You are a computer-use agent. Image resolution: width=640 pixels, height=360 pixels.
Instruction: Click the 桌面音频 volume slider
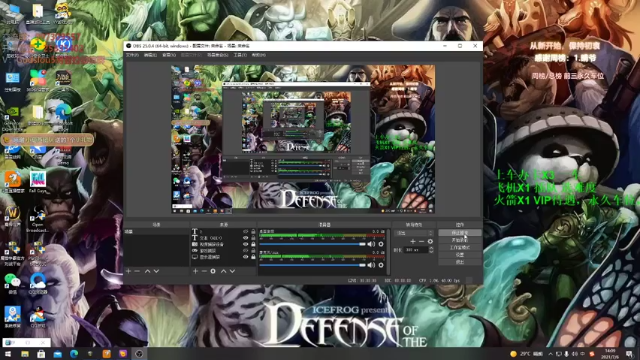tap(312, 244)
